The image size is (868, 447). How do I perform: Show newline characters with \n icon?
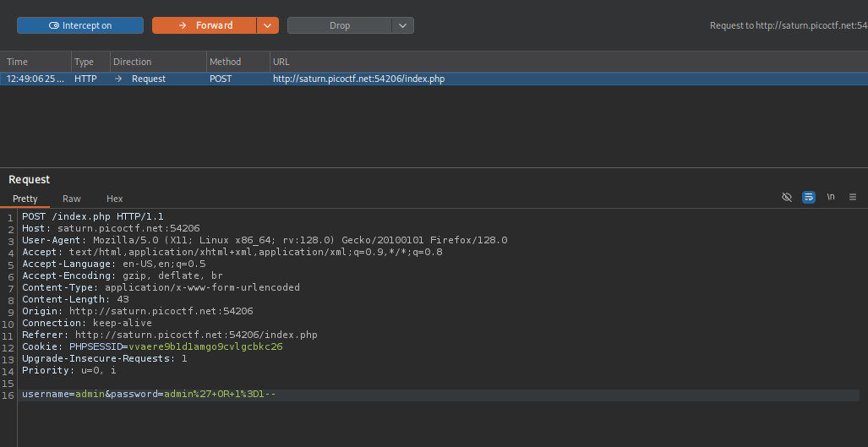[x=831, y=197]
